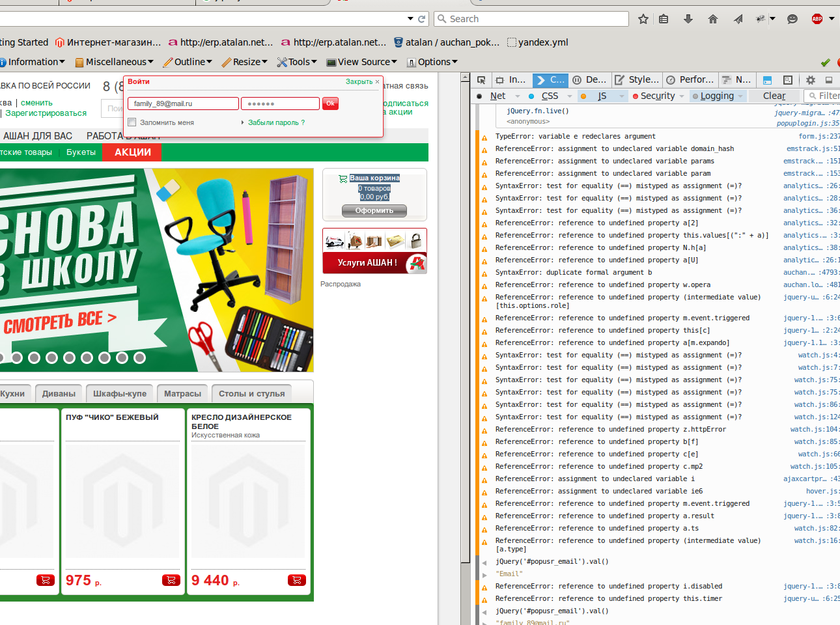Open the Options toolbar menu

pos(432,62)
